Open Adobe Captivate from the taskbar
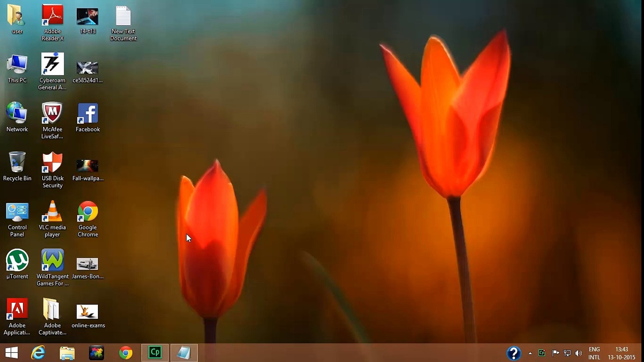Image resolution: width=644 pixels, height=362 pixels. pyautogui.click(x=155, y=353)
